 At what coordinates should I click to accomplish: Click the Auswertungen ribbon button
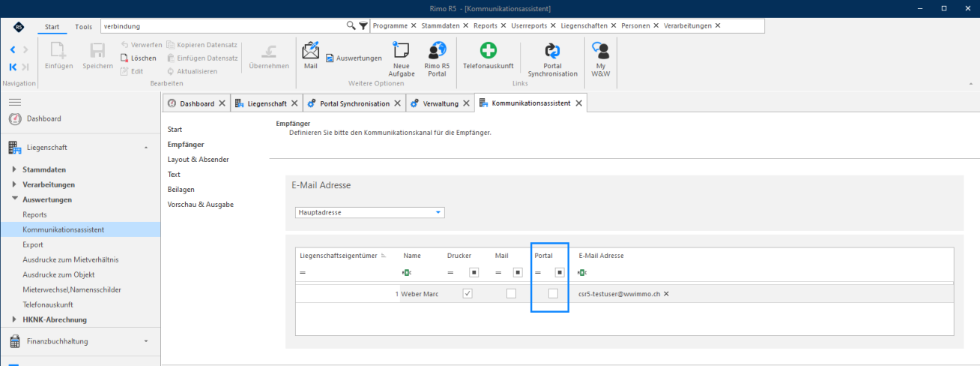tap(354, 58)
